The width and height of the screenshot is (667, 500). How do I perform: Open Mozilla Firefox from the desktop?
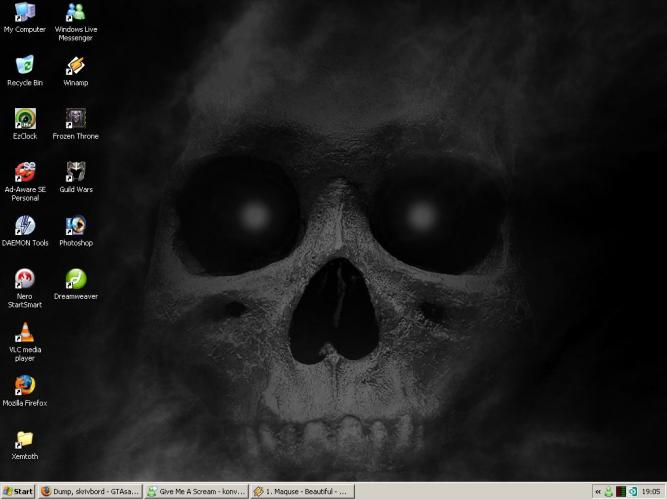click(24, 386)
